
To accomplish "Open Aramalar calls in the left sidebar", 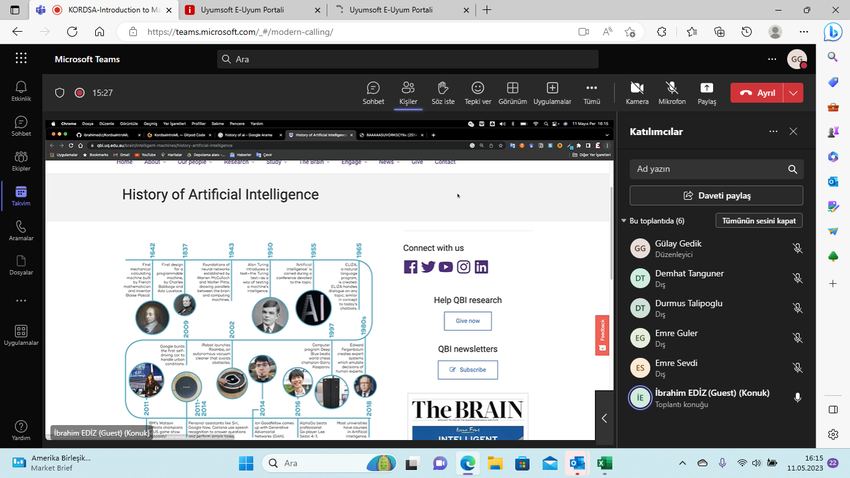I will [21, 230].
